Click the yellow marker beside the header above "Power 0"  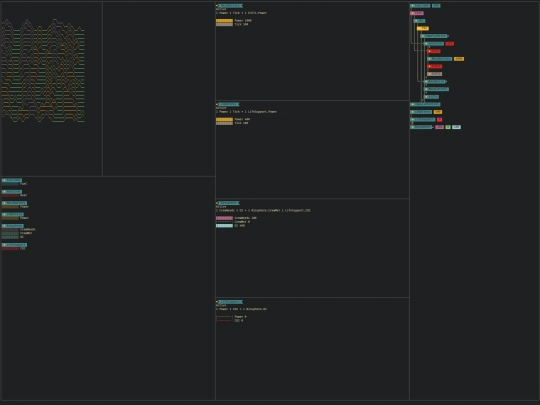click(x=217, y=302)
